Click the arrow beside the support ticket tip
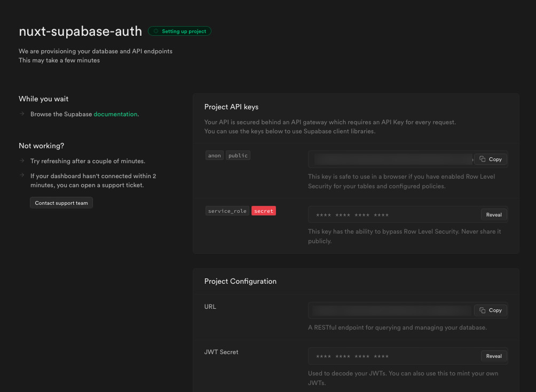Image resolution: width=536 pixels, height=392 pixels. pyautogui.click(x=22, y=175)
